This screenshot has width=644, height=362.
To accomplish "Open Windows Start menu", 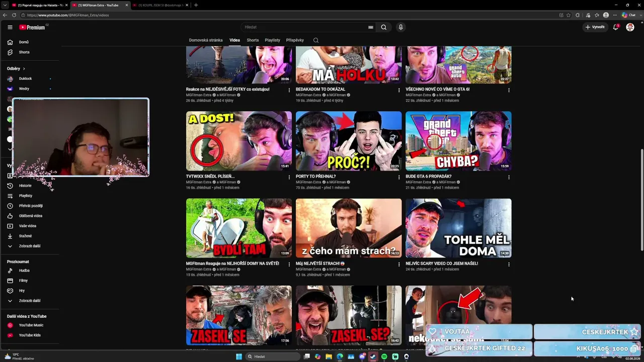I will [239, 356].
